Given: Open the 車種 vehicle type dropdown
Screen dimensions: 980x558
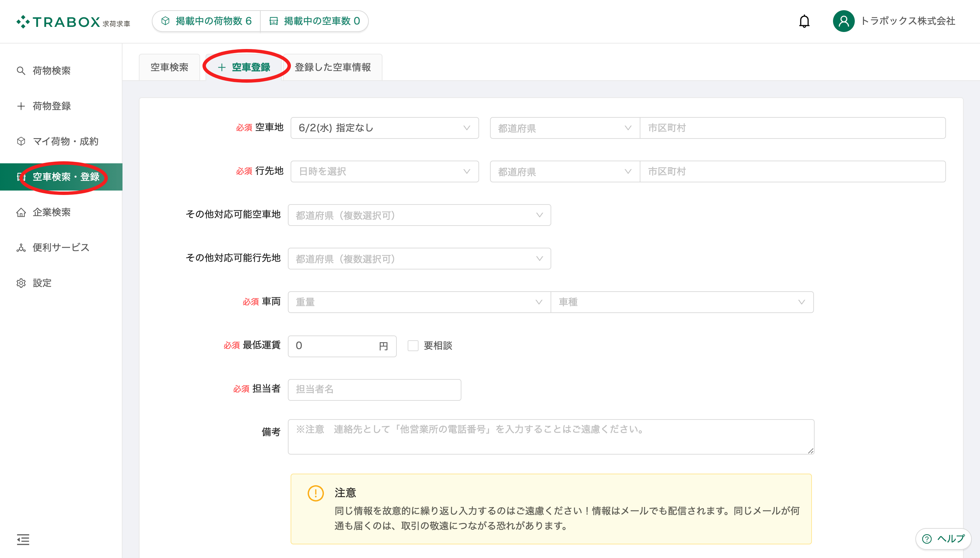Looking at the screenshot, I should 682,302.
